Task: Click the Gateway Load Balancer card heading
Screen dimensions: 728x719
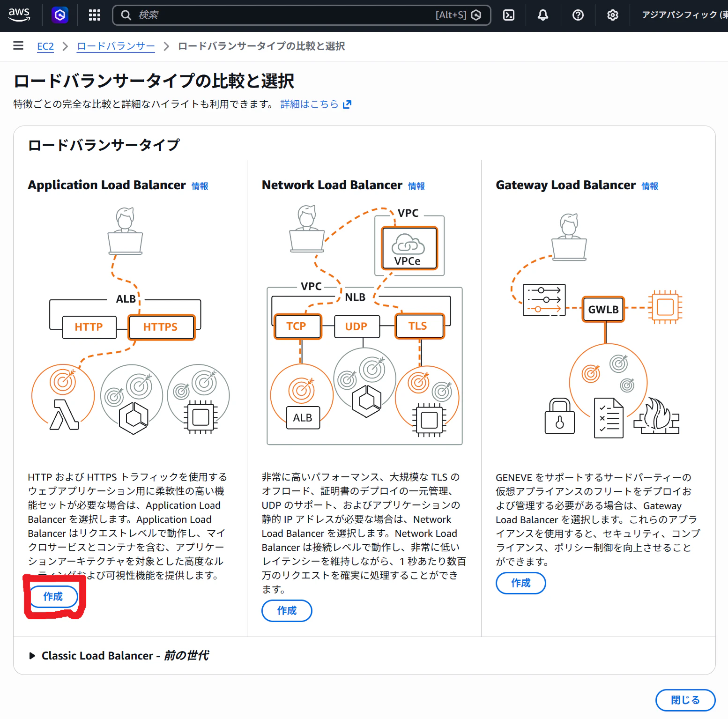Action: (x=566, y=185)
